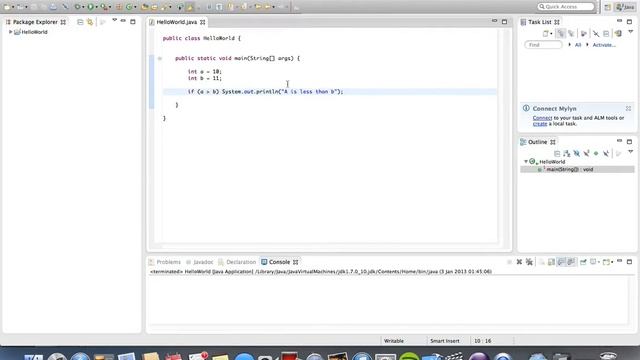Toggle Mark Occurrences in toolbar
Viewport: 640px width, 360px height.
point(190,7)
